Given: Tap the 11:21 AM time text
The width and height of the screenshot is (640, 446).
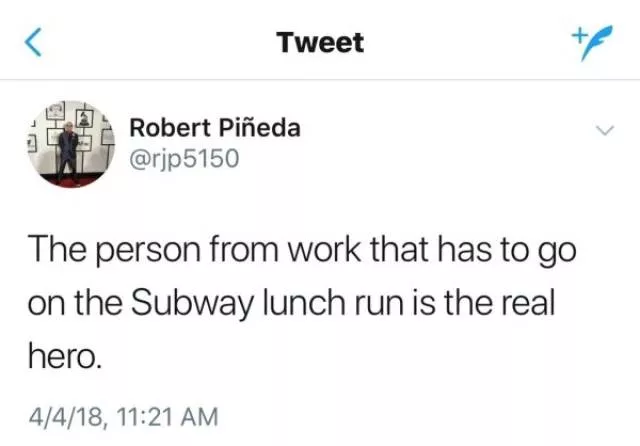Looking at the screenshot, I should [x=168, y=413].
